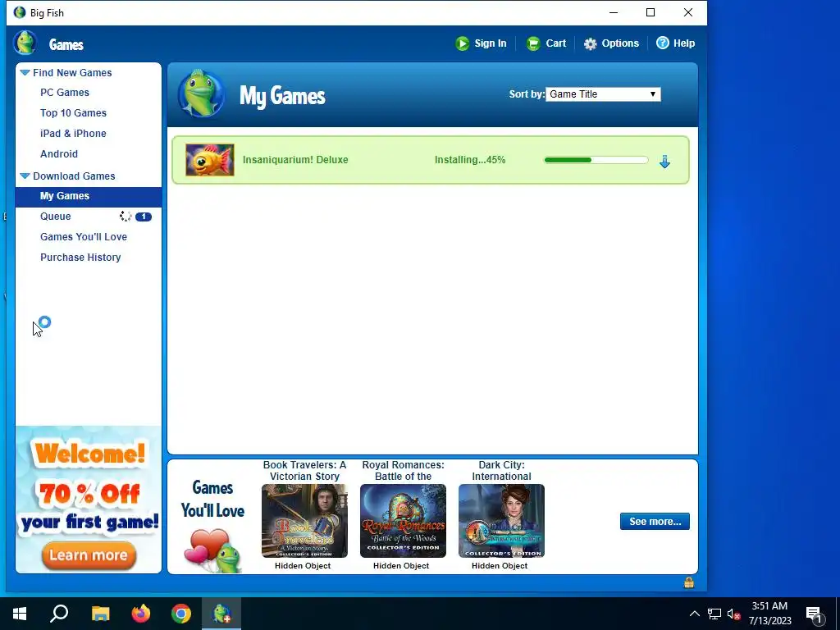Screen dimensions: 840x630
Task: Click Dark City: International title
Action: pos(501,471)
